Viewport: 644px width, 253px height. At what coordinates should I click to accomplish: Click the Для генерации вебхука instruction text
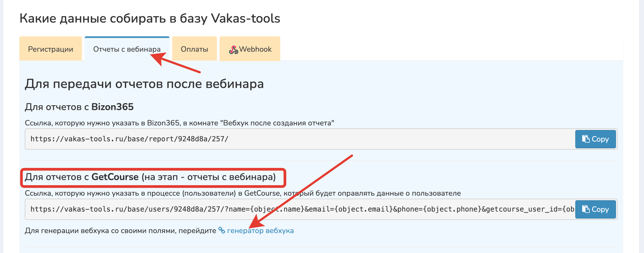pos(120,231)
